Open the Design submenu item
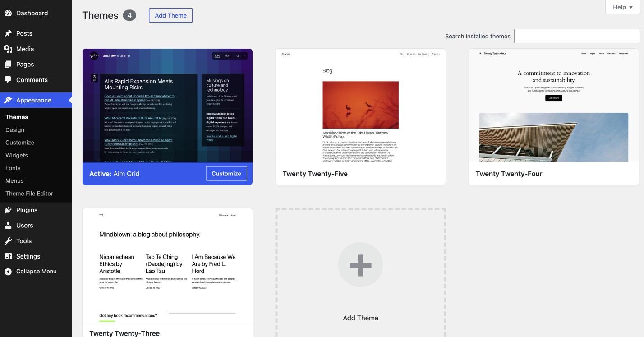 click(15, 129)
